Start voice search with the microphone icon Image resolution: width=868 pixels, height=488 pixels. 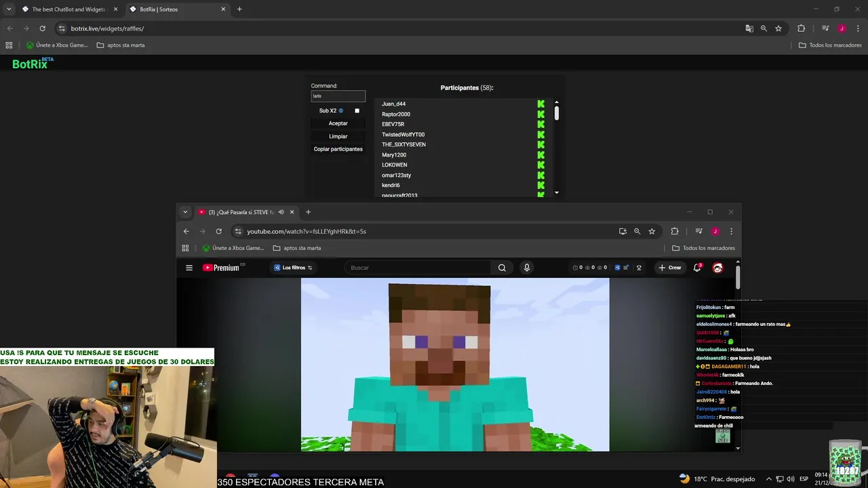[x=527, y=268]
